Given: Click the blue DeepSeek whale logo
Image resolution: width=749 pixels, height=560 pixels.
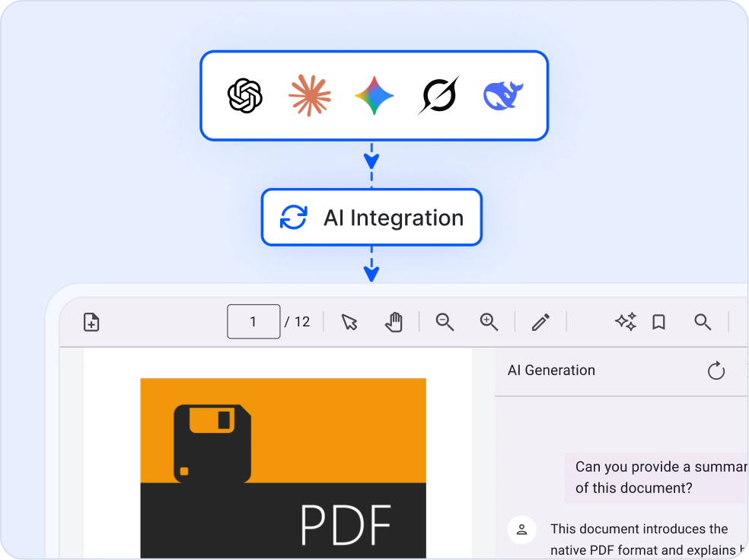Looking at the screenshot, I should (x=503, y=95).
